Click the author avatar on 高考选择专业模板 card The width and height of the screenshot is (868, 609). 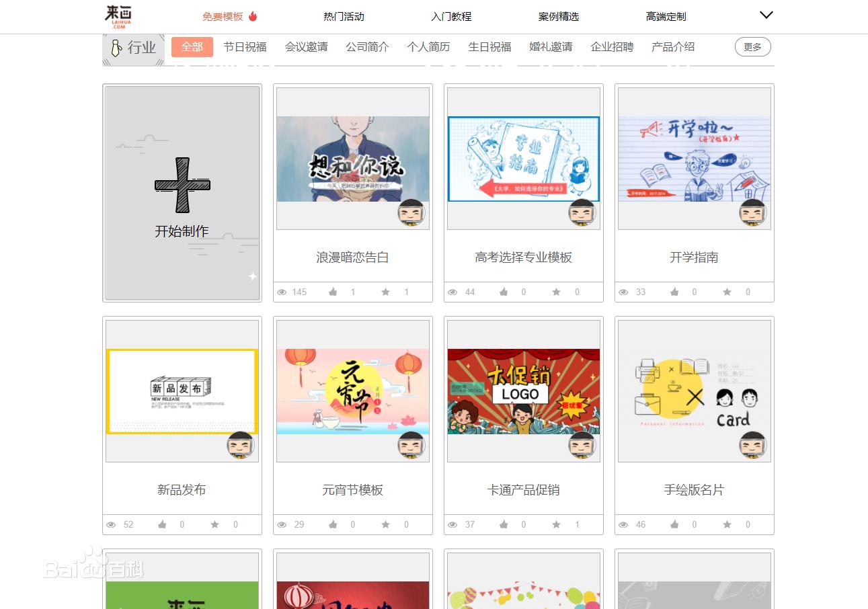582,212
